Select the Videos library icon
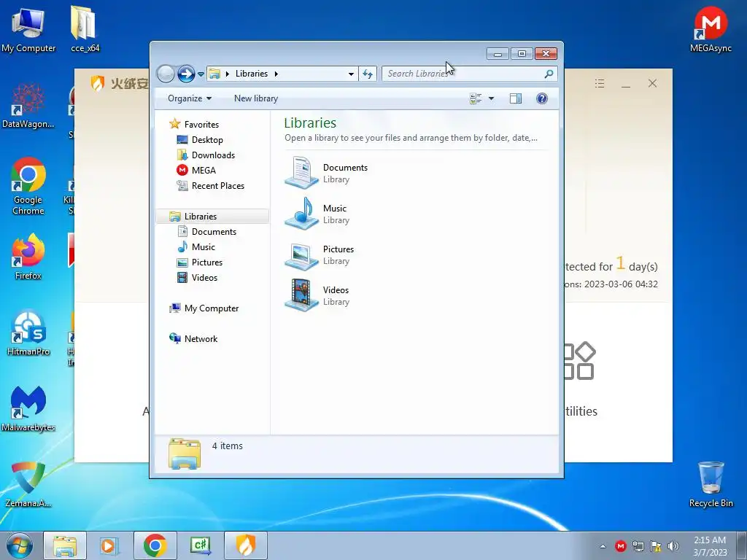This screenshot has height=560, width=747. pos(301,295)
